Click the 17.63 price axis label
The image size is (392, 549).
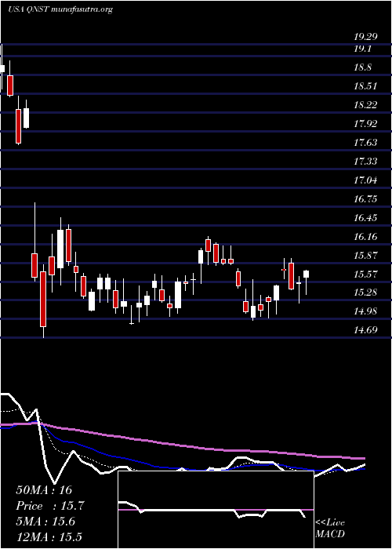point(365,143)
